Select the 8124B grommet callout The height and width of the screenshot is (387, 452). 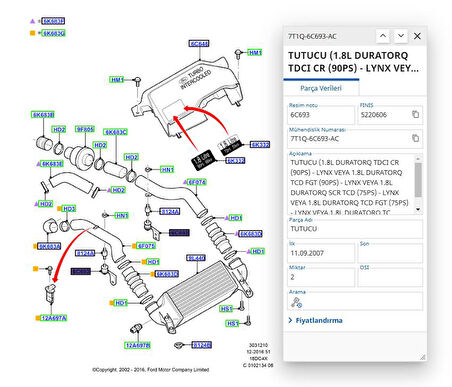point(202,345)
